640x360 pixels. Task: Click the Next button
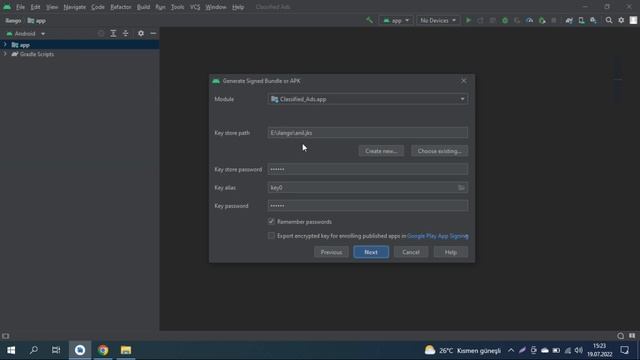tap(371, 252)
